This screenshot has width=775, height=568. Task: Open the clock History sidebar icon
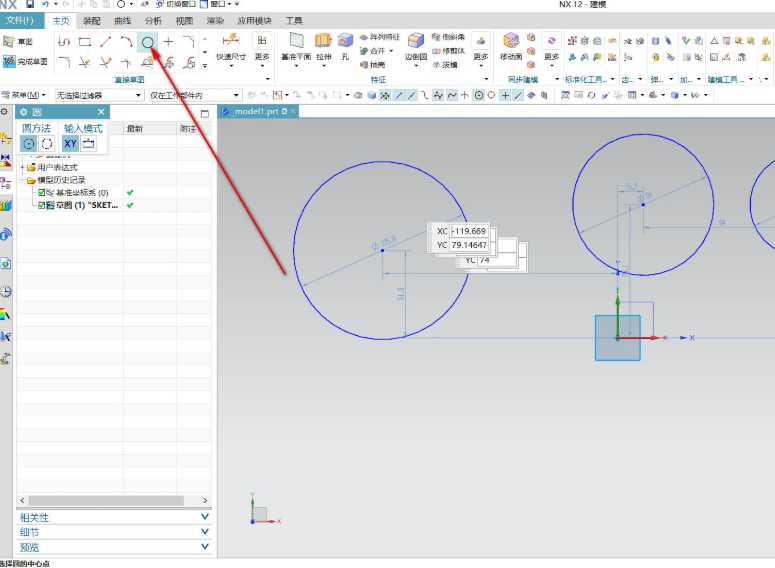pyautogui.click(x=5, y=291)
